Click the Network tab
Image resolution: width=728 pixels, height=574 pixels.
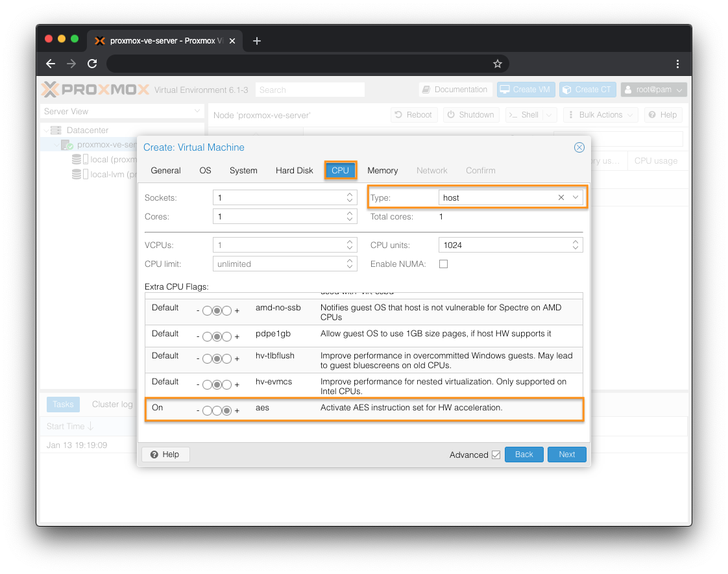pyautogui.click(x=431, y=171)
